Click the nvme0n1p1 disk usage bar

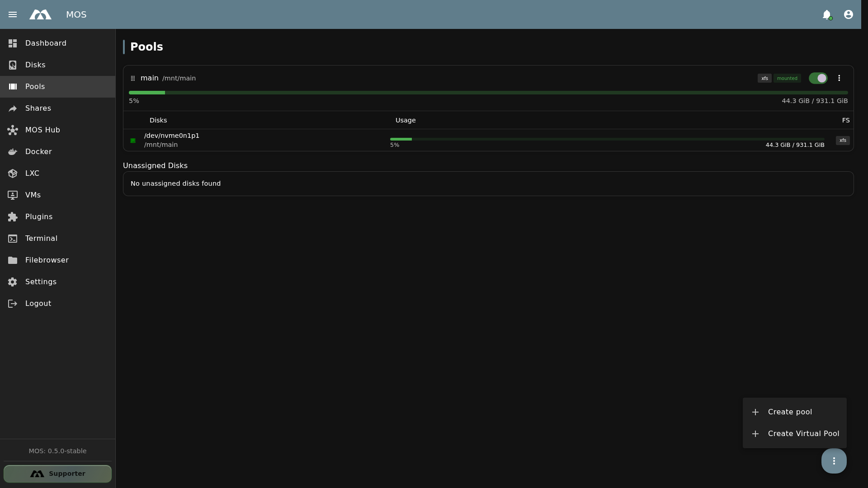click(607, 139)
